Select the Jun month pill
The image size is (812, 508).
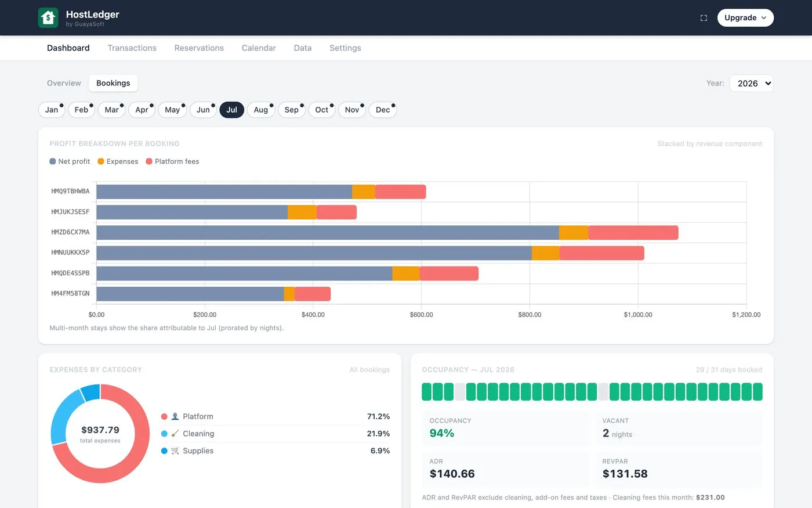203,110
